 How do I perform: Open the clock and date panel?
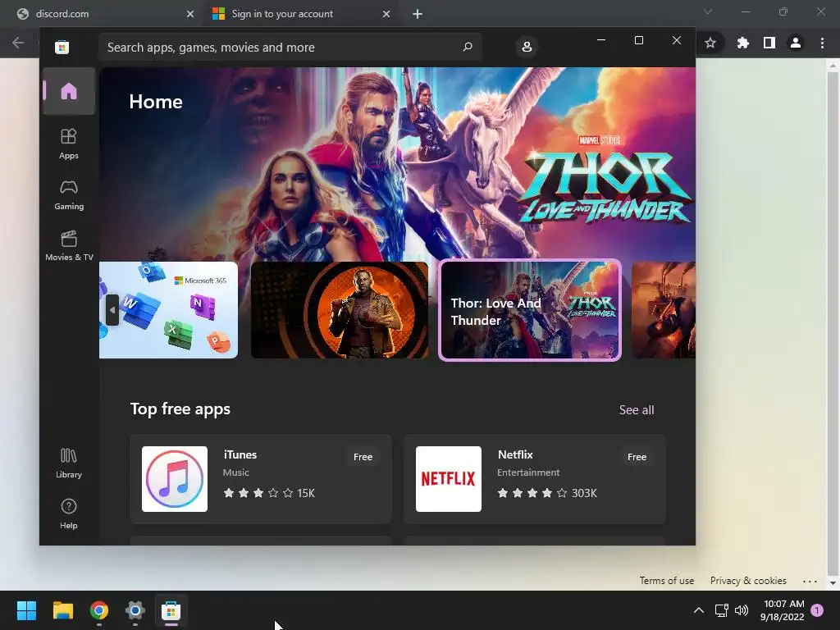pos(783,610)
